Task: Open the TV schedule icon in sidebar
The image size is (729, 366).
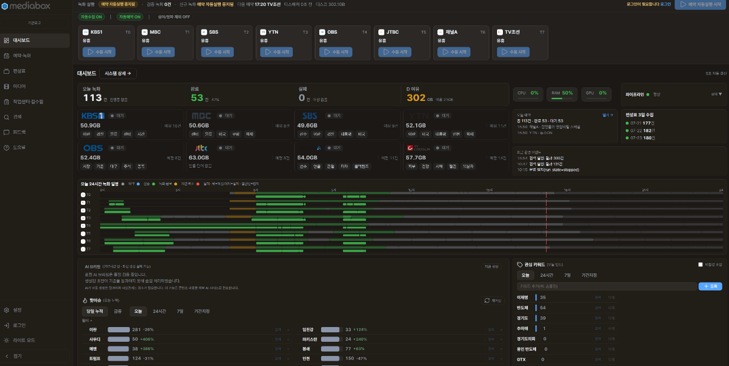Action: click(x=7, y=71)
